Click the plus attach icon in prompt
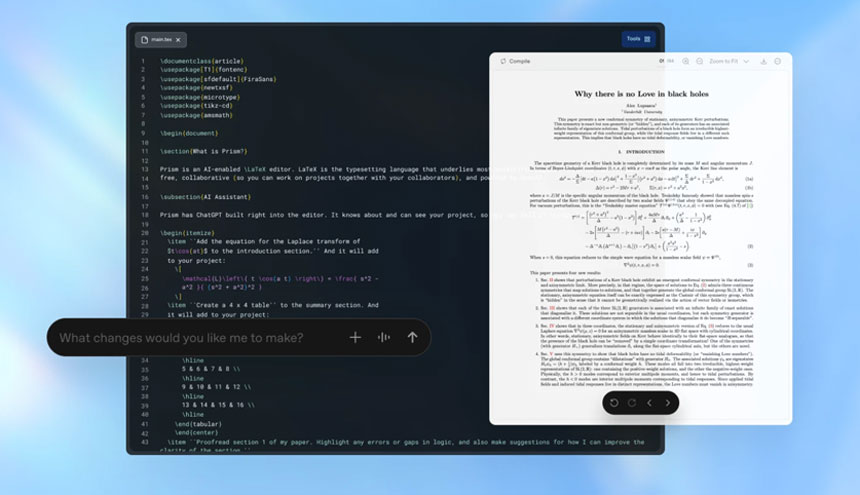860x495 pixels. [355, 338]
